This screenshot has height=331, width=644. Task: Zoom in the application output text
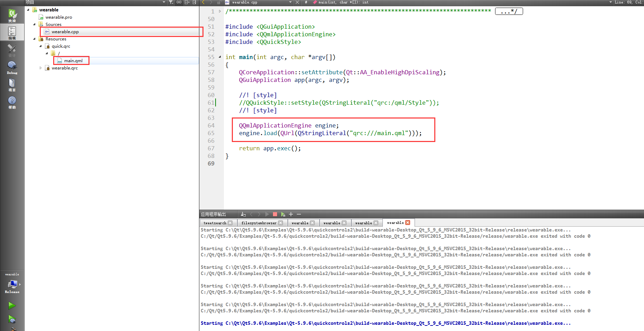coord(291,214)
